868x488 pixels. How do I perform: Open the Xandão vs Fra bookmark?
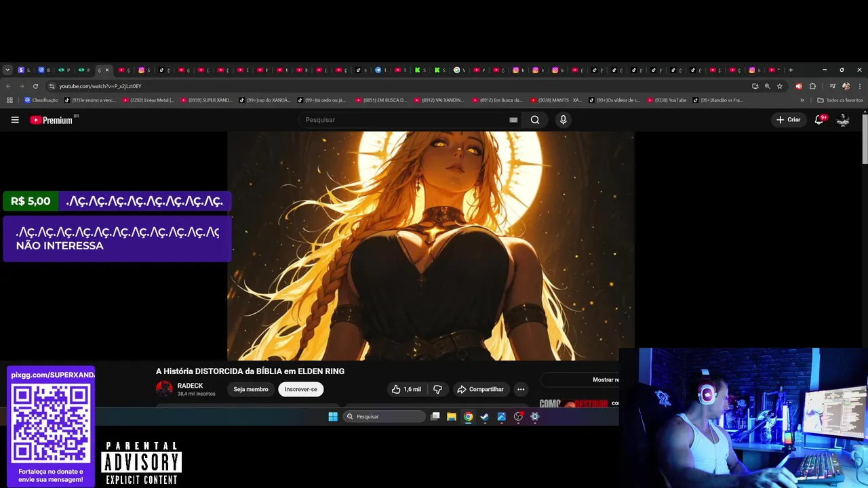(x=718, y=100)
